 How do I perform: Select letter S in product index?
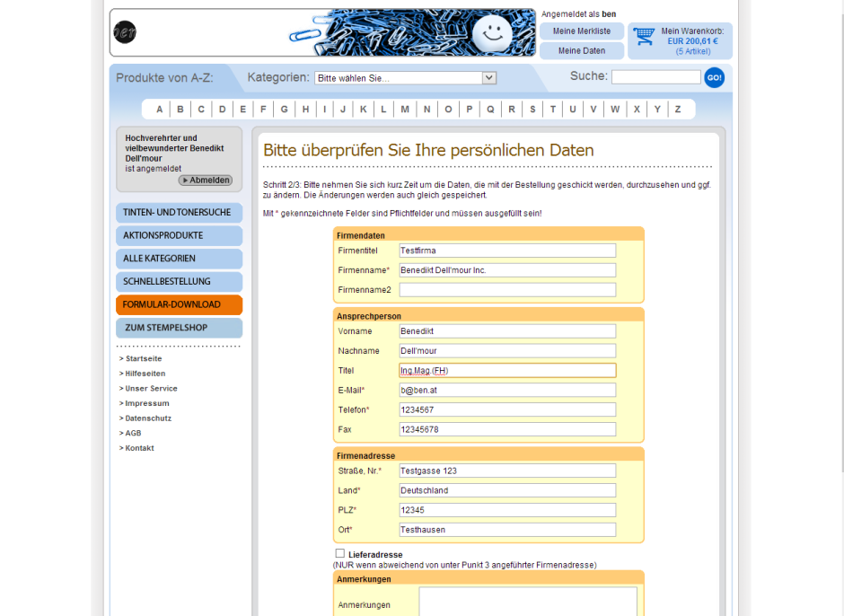[532, 110]
